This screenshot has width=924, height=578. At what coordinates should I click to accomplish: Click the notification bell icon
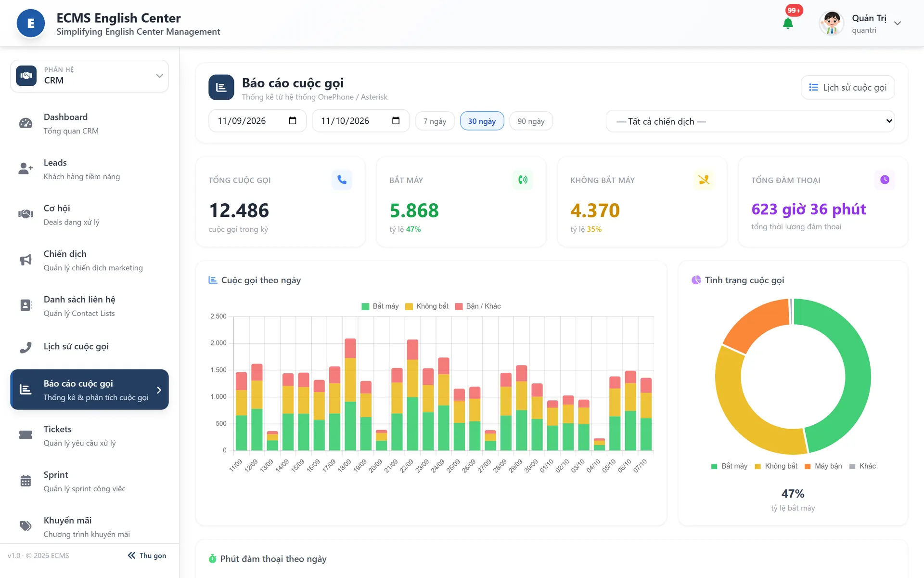click(x=788, y=23)
